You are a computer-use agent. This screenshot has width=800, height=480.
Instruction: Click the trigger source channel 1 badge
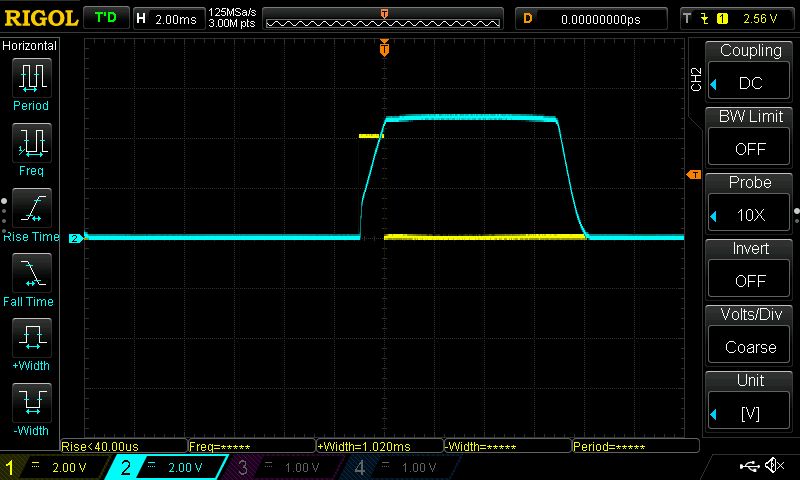pyautogui.click(x=722, y=19)
